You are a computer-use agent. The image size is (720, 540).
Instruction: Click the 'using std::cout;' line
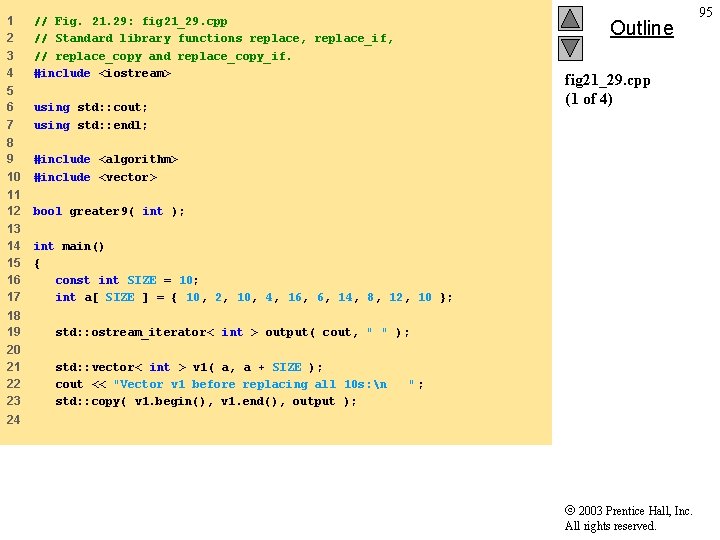point(90,107)
